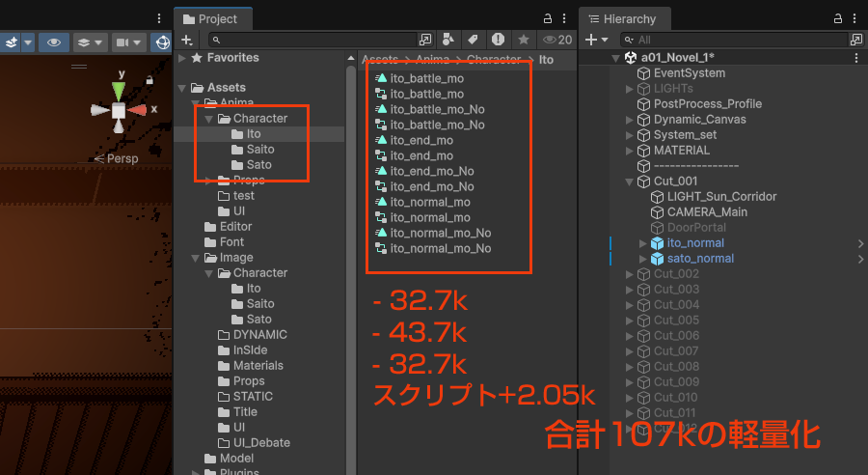Expand the Cut_002 object in Hierarchy
The width and height of the screenshot is (868, 475).
coord(630,274)
